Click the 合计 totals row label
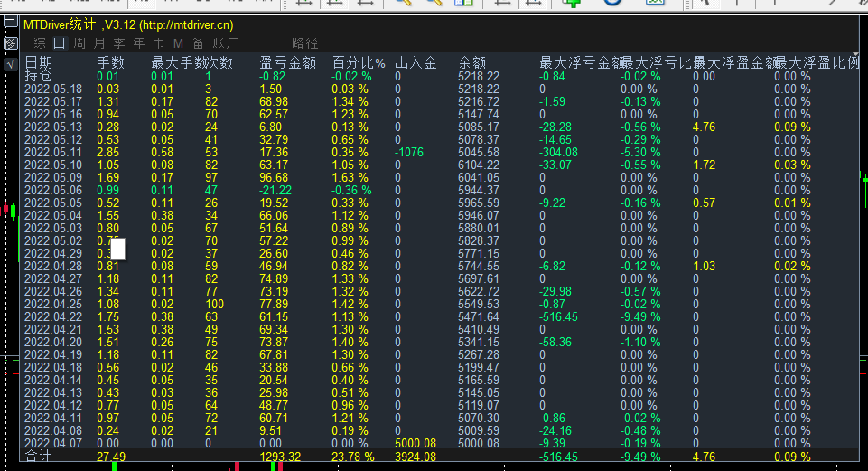Screen dimensions: 868x471 [38, 456]
